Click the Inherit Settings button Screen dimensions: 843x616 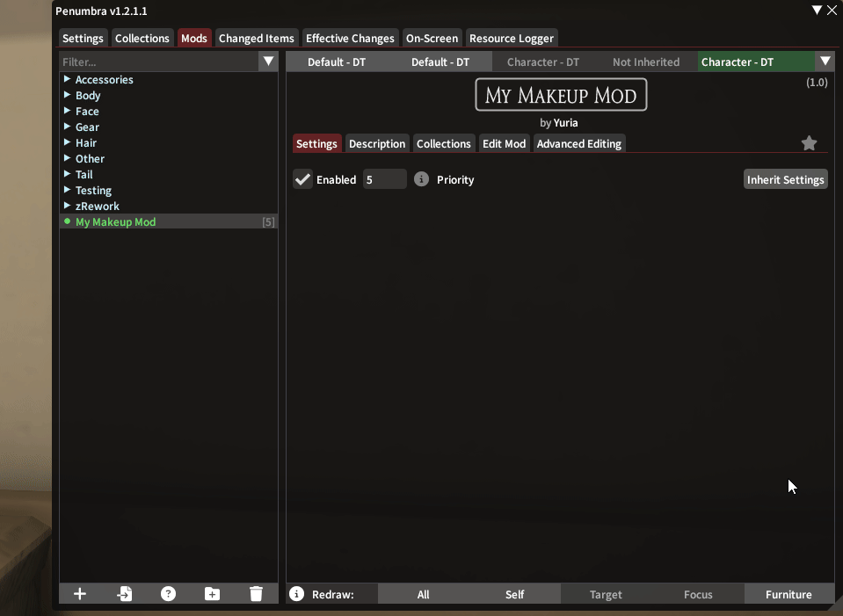[x=785, y=179]
